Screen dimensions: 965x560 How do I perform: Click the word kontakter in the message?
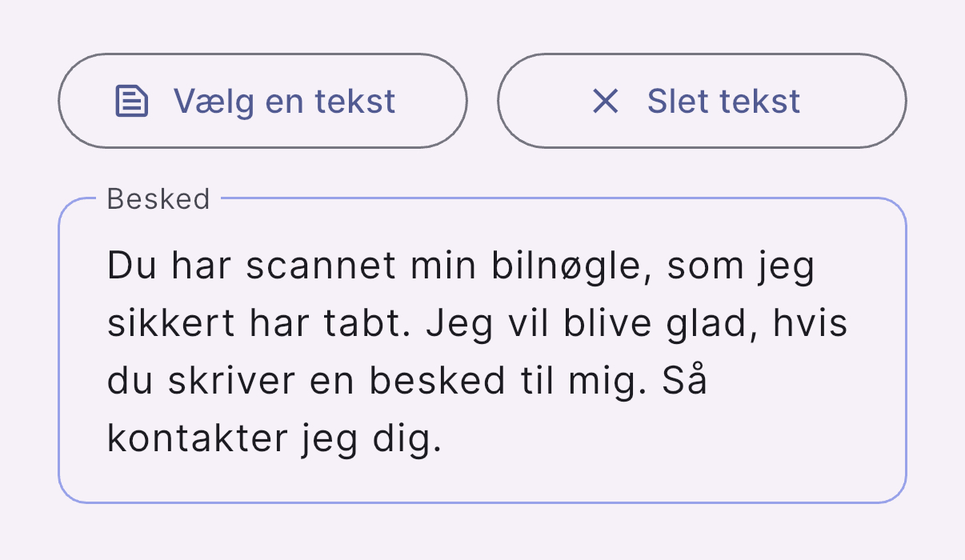tap(196, 440)
